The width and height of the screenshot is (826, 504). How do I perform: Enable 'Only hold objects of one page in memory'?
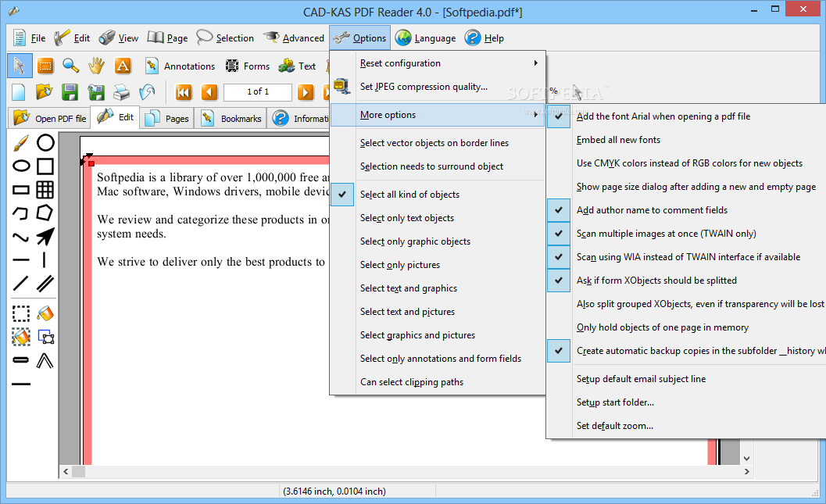tap(686, 327)
